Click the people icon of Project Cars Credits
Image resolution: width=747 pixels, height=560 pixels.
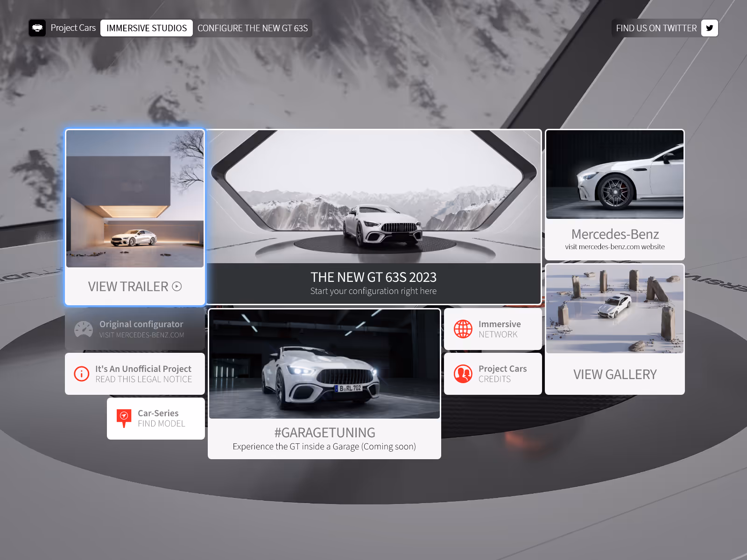[463, 374]
